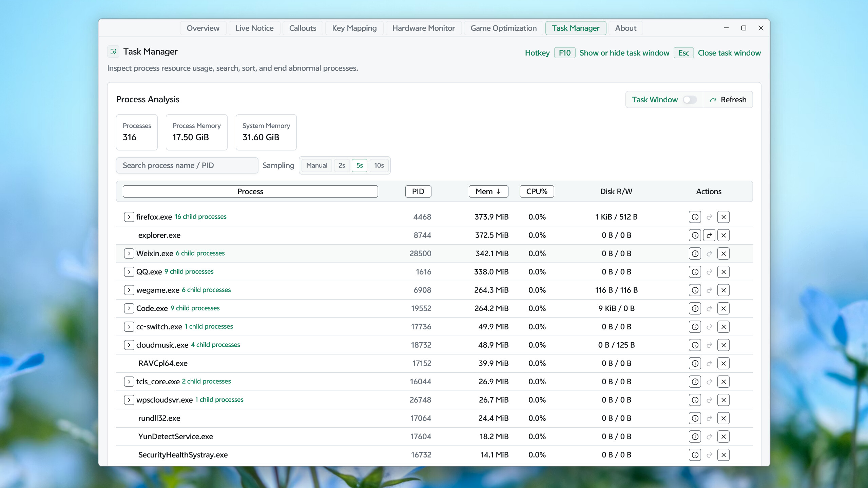The image size is (868, 488).
Task: Expand Code.exe child processes
Action: click(x=129, y=308)
